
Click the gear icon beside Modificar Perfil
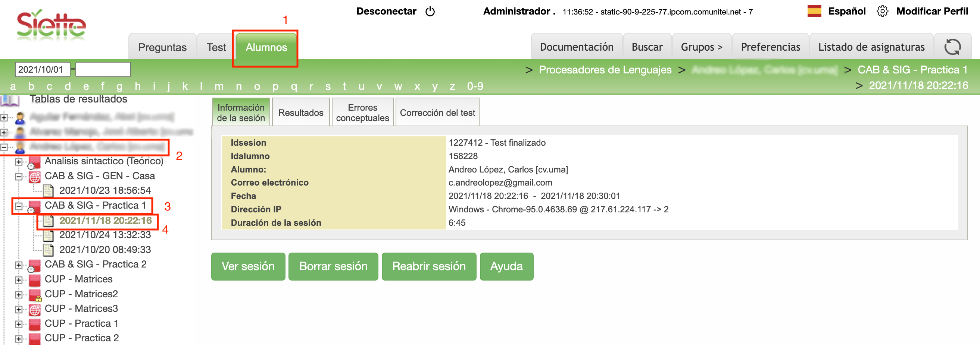(882, 12)
